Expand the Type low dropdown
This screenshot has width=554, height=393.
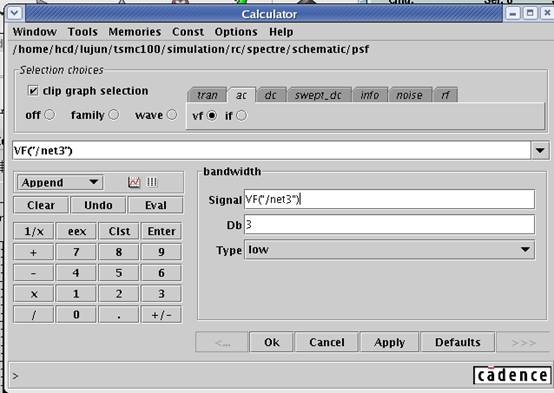(x=389, y=250)
